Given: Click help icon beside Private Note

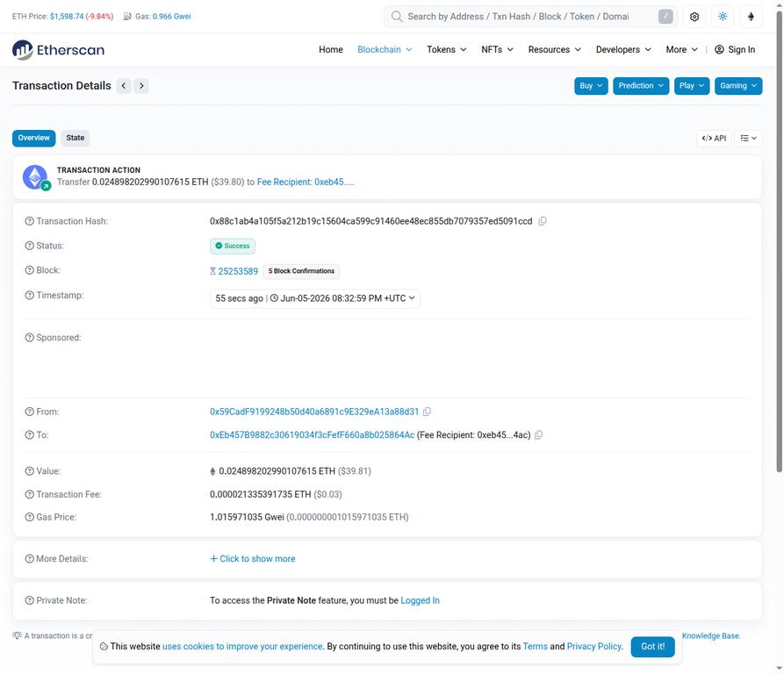Looking at the screenshot, I should (x=30, y=600).
